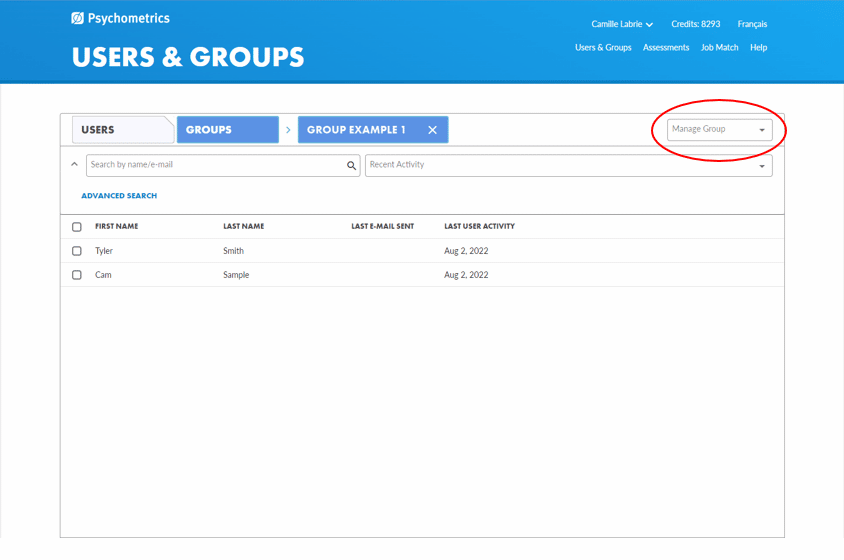The image size is (844, 560).
Task: Open the Help menu item
Action: pyautogui.click(x=758, y=47)
